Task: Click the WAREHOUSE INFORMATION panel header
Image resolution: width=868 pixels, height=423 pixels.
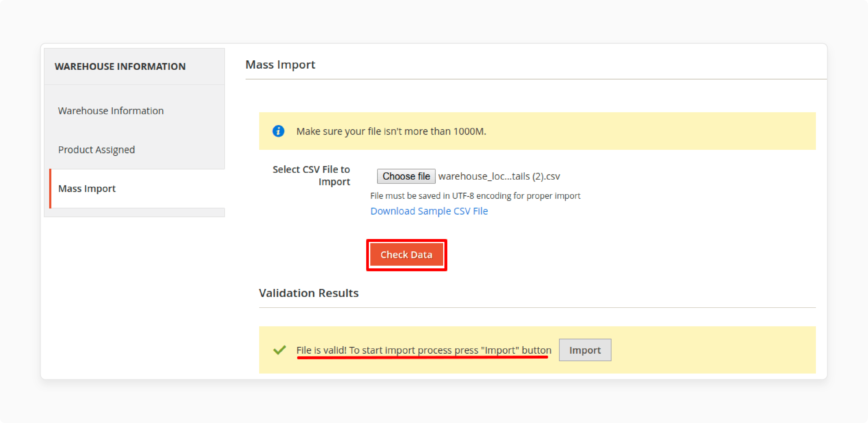Action: (120, 66)
